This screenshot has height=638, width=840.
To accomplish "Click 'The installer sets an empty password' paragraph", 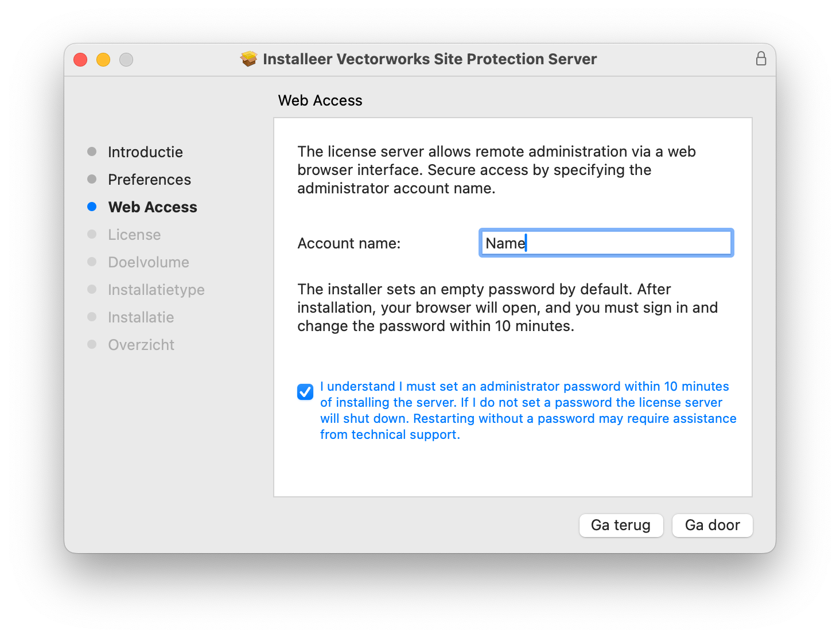I will coord(507,308).
